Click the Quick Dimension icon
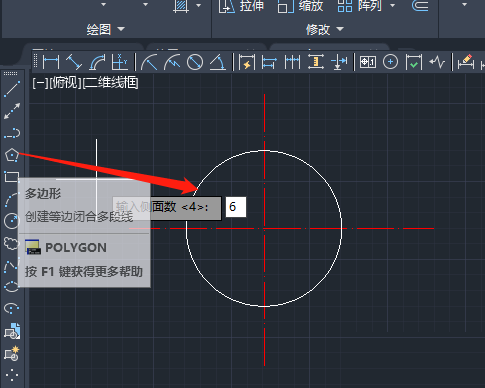The image size is (485, 388). point(247,62)
